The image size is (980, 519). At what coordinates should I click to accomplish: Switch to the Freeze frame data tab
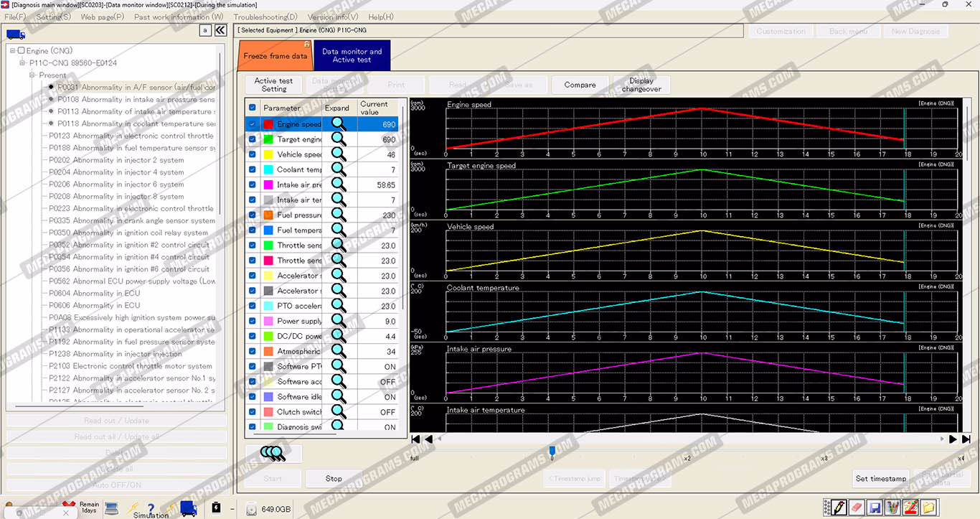[275, 56]
